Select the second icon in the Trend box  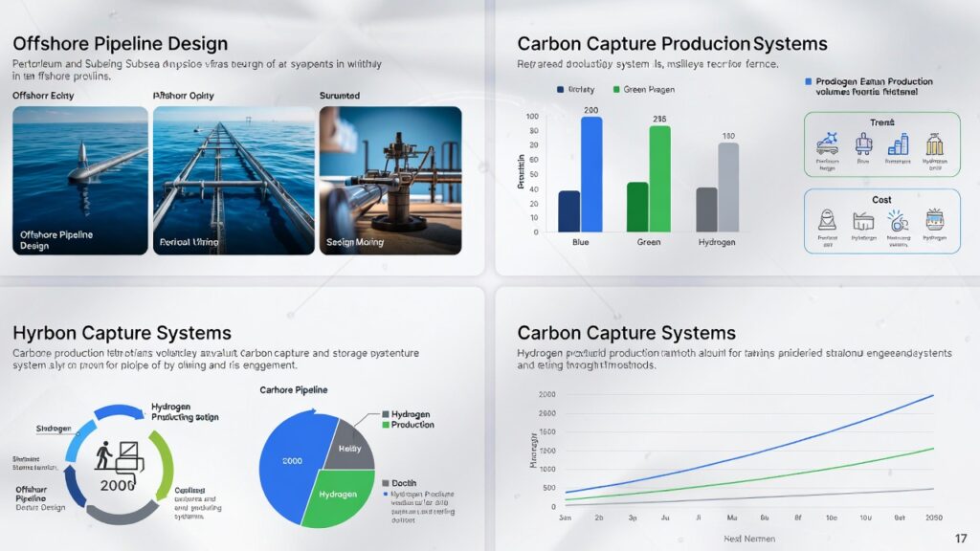tap(863, 144)
